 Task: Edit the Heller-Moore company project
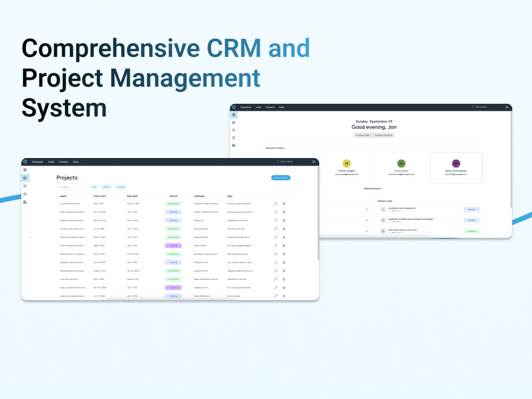click(276, 246)
